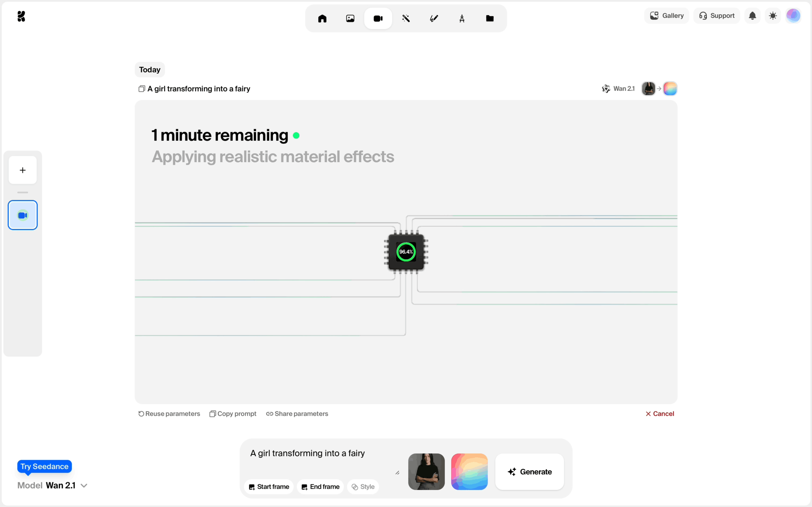Screen dimensions: 812x507
Task: Click the notifications bell icon
Action: [x=752, y=16]
